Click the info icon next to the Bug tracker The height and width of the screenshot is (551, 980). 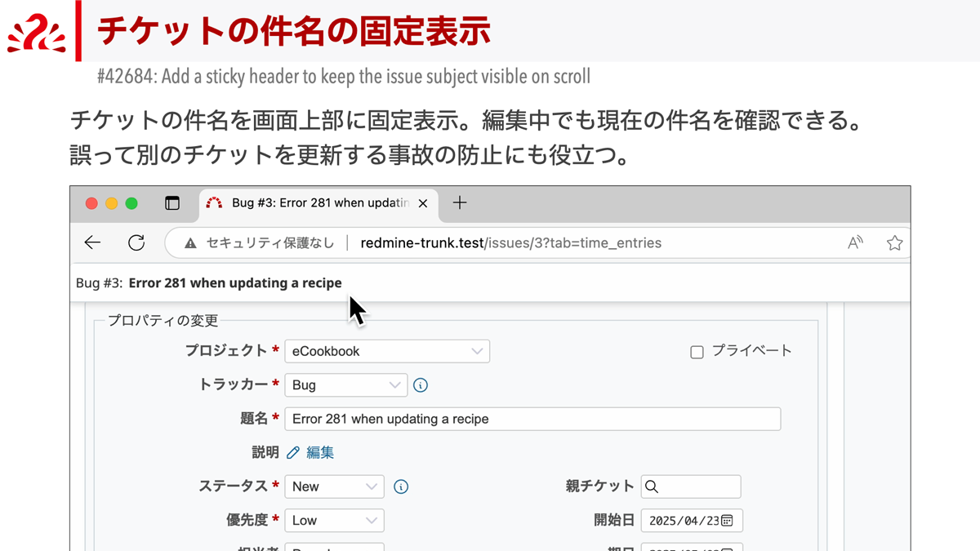pos(421,384)
